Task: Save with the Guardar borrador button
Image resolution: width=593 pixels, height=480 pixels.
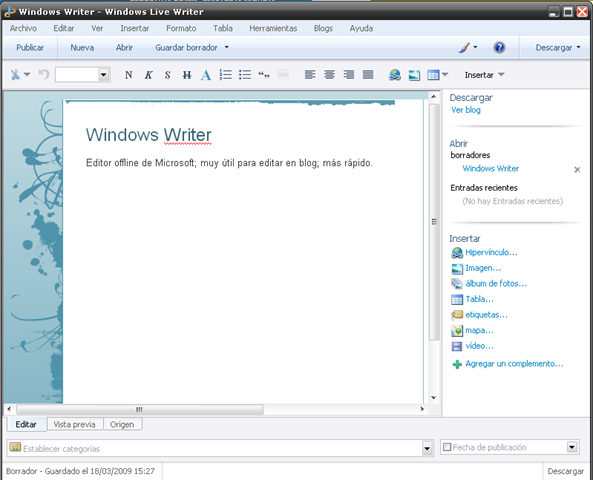Action: pos(186,48)
